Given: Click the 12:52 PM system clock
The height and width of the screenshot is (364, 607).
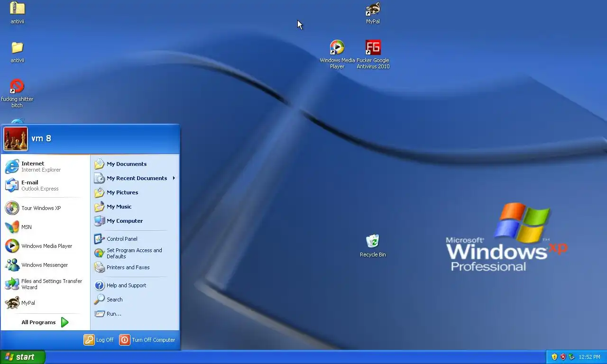Looking at the screenshot, I should coord(589,357).
